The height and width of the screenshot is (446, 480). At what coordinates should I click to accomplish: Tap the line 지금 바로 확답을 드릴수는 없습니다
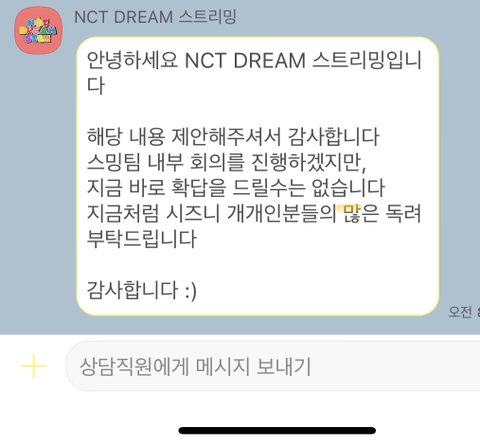(x=236, y=188)
